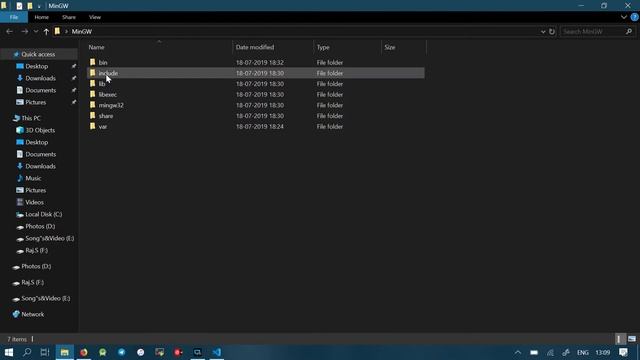
Task: Open the Windows Start menu
Action: [x=9, y=352]
